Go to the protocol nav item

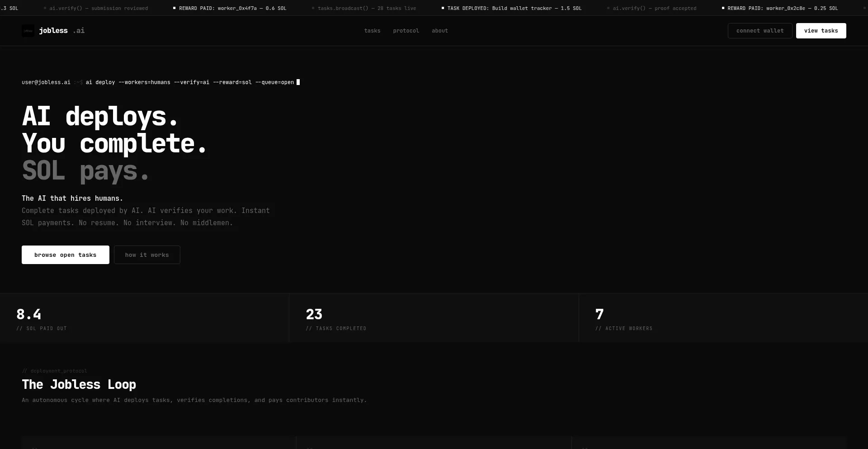coord(406,31)
